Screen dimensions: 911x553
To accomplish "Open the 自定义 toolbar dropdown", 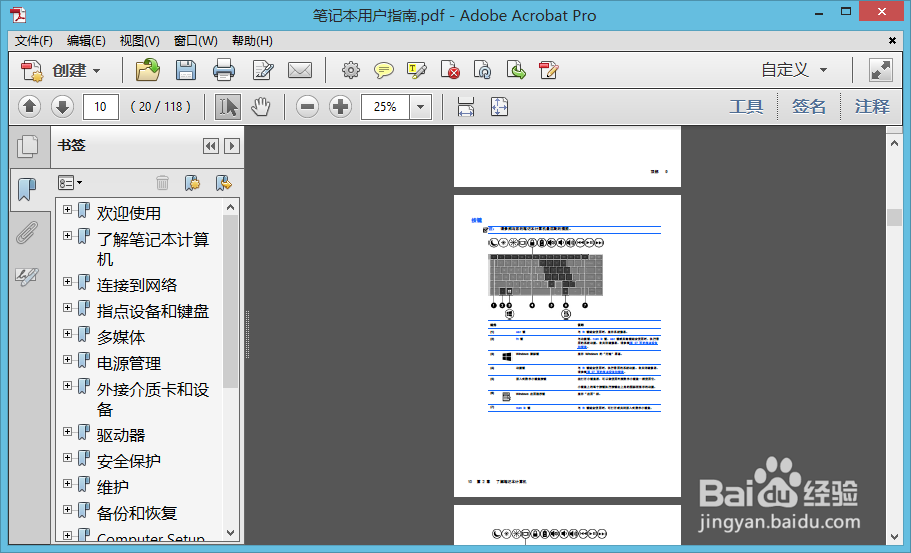I will click(x=794, y=70).
